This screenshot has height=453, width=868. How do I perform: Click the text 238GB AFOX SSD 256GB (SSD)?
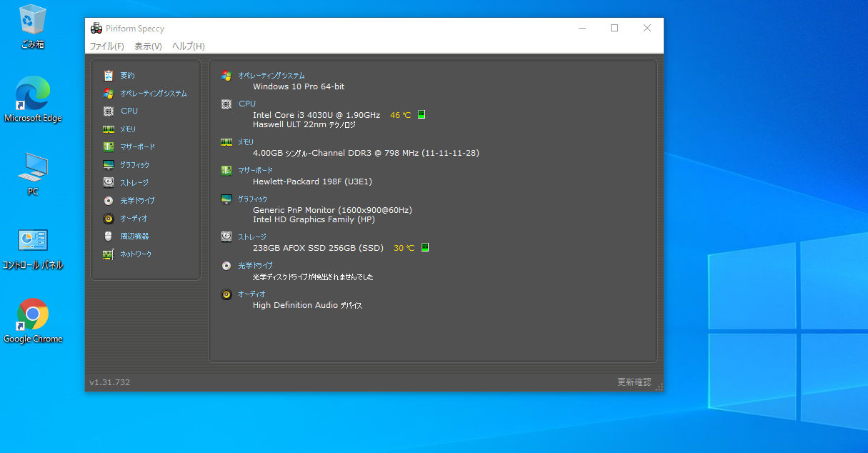point(318,248)
